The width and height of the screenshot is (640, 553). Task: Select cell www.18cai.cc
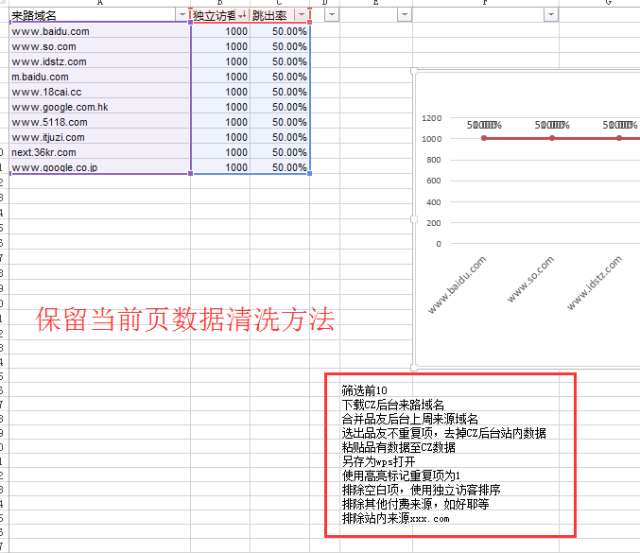(x=100, y=92)
